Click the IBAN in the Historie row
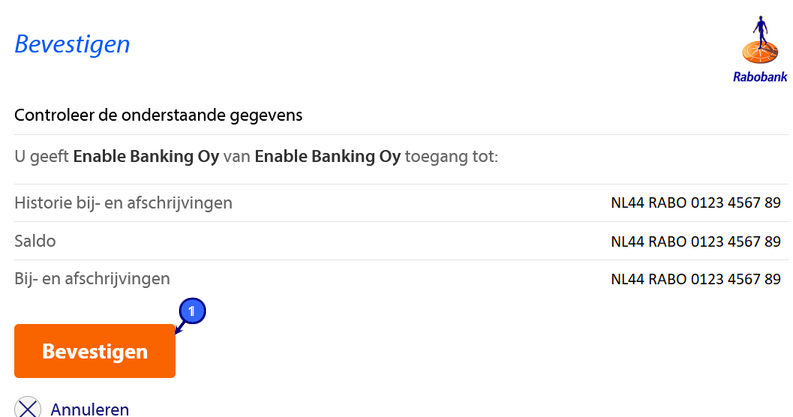The height and width of the screenshot is (417, 793). (x=695, y=203)
